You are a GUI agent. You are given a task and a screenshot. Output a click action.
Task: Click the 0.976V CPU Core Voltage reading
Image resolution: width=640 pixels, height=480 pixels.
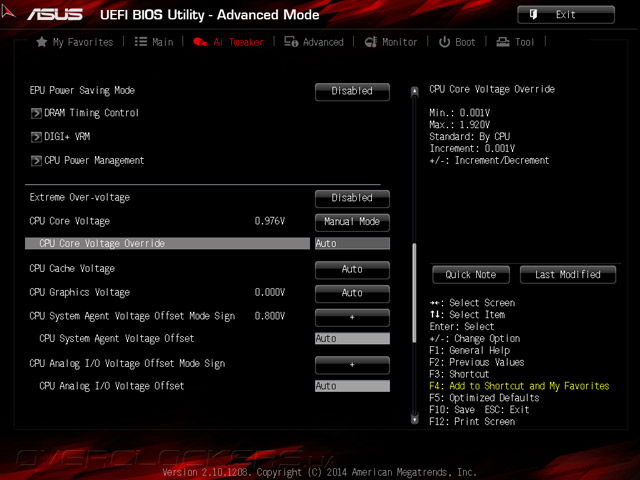tap(270, 221)
